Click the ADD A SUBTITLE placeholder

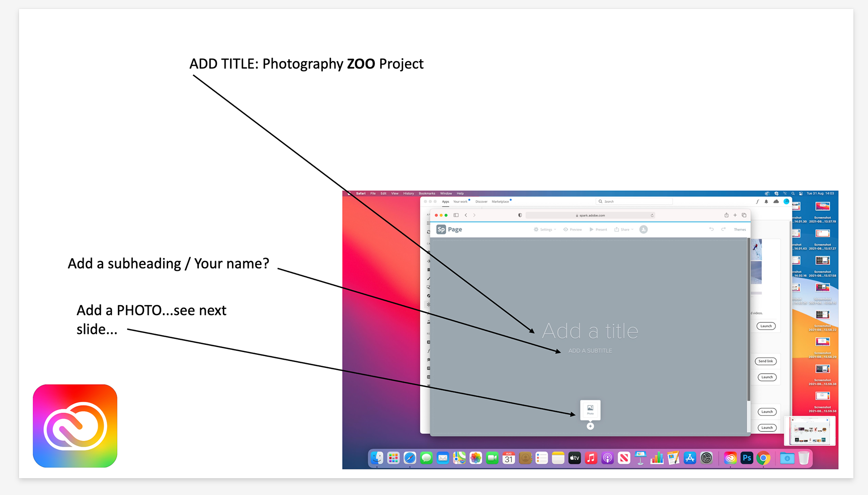click(x=590, y=351)
